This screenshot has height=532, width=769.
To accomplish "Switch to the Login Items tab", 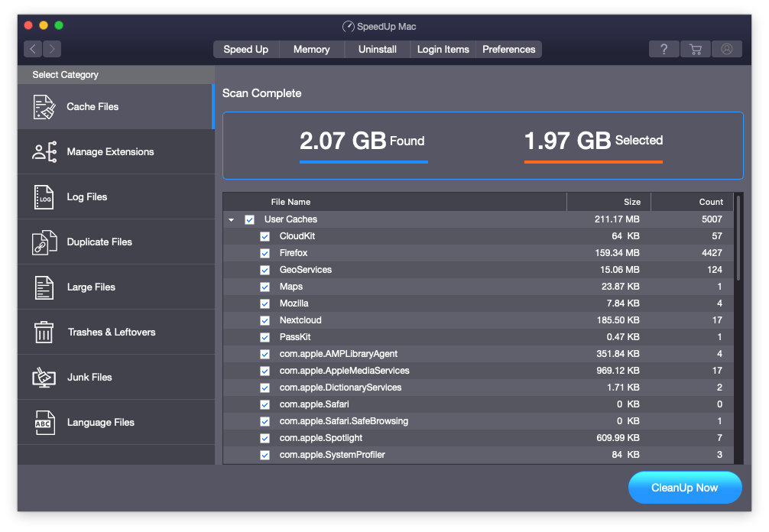I will 443,49.
